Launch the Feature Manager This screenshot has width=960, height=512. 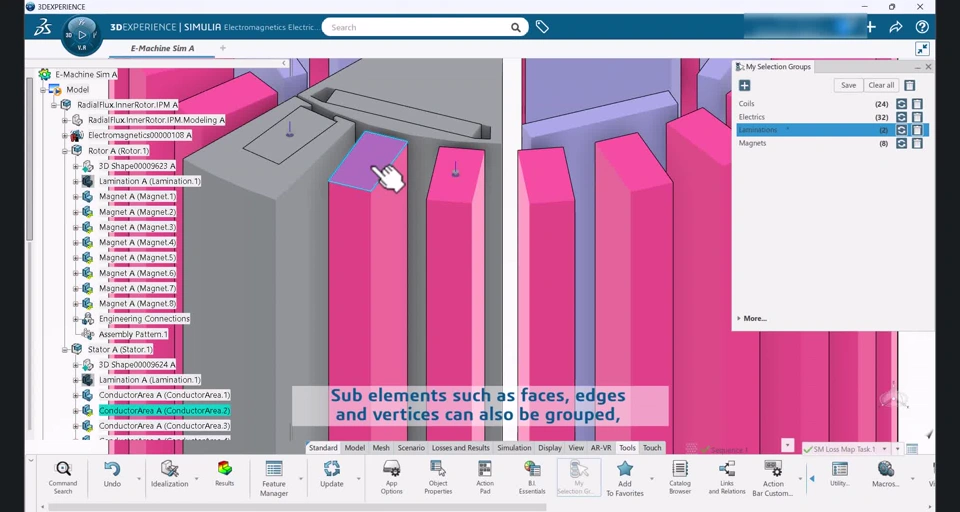pos(274,478)
